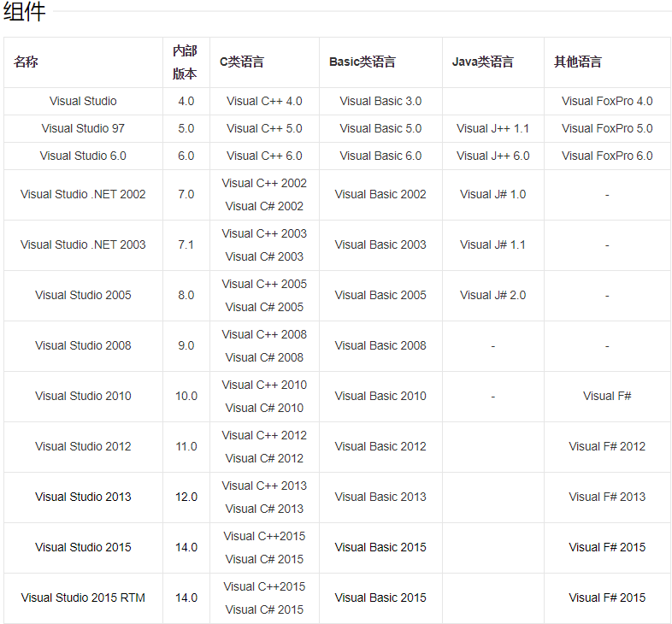The width and height of the screenshot is (672, 624).
Task: Click the Visual J++ 1.1 cell
Action: (x=492, y=128)
